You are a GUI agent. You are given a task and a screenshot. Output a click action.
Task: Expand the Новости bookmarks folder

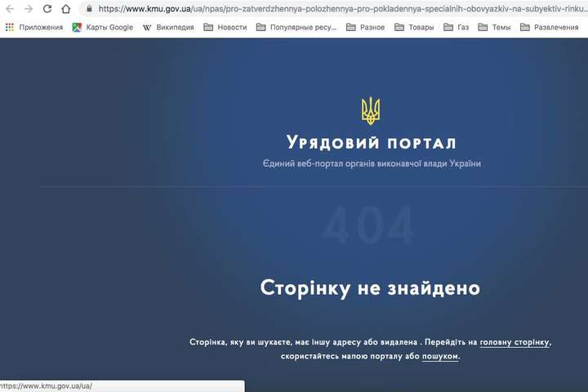225,27
